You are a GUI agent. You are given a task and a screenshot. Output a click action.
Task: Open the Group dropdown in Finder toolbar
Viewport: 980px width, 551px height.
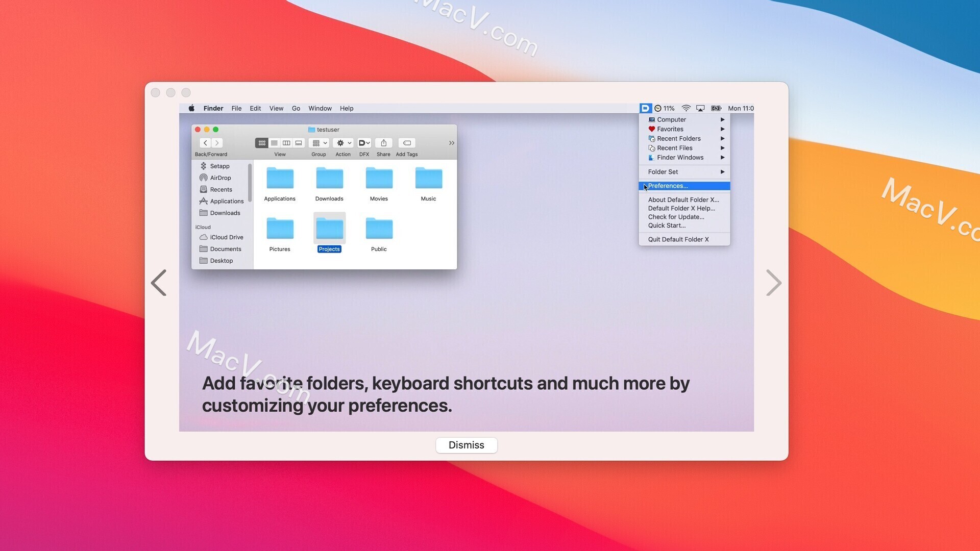click(x=319, y=143)
